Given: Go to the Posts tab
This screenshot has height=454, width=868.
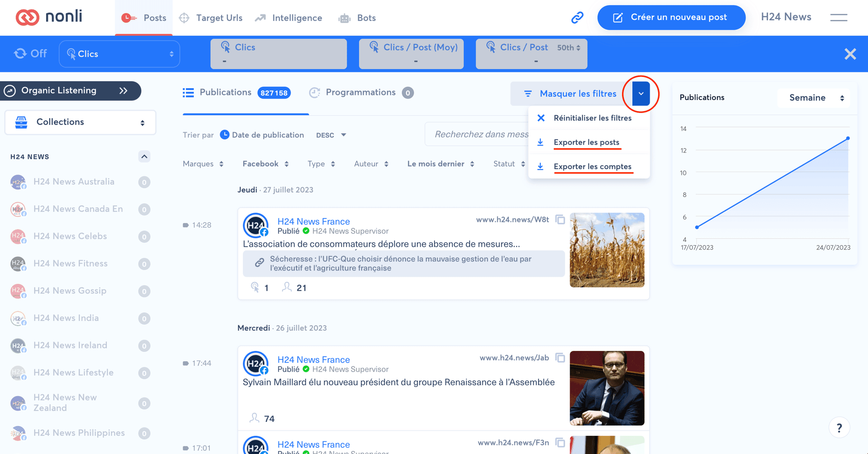Looking at the screenshot, I should pyautogui.click(x=144, y=18).
